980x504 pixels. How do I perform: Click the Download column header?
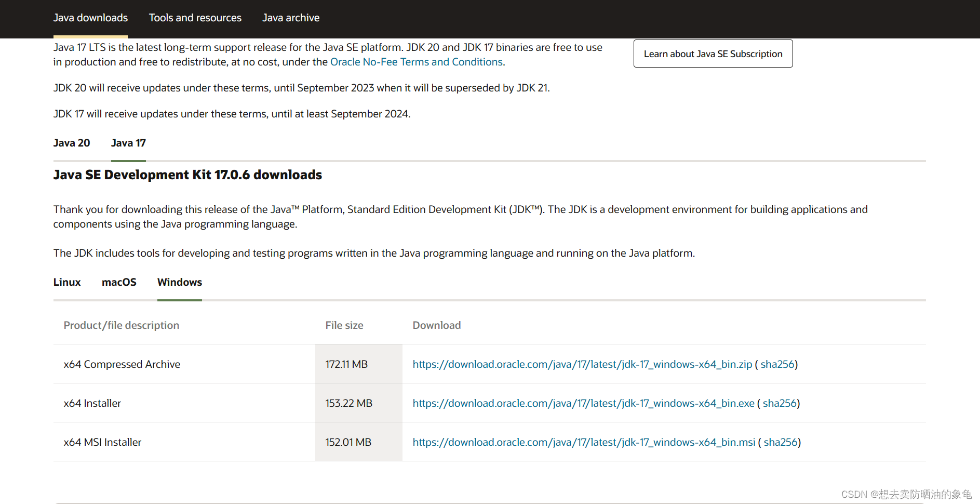(x=437, y=325)
